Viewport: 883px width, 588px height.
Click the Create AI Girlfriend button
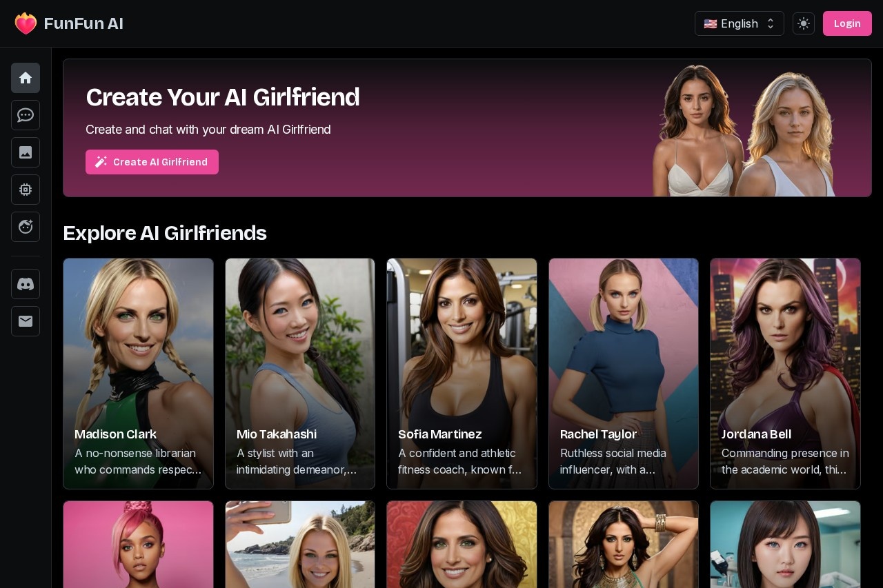152,162
